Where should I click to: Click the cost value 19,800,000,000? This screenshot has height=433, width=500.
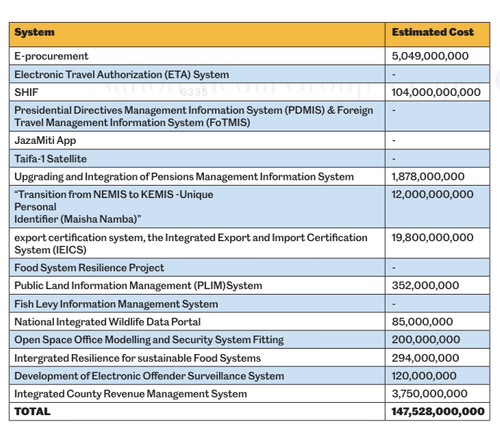432,237
